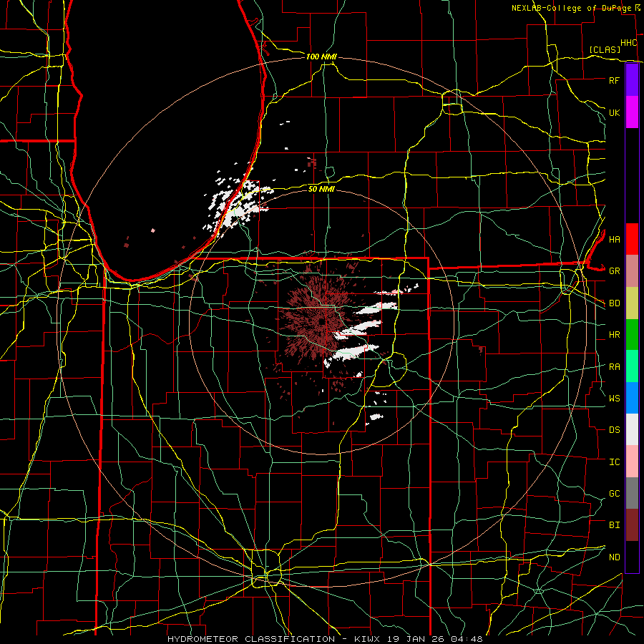Click the RA legend label

pos(614,367)
